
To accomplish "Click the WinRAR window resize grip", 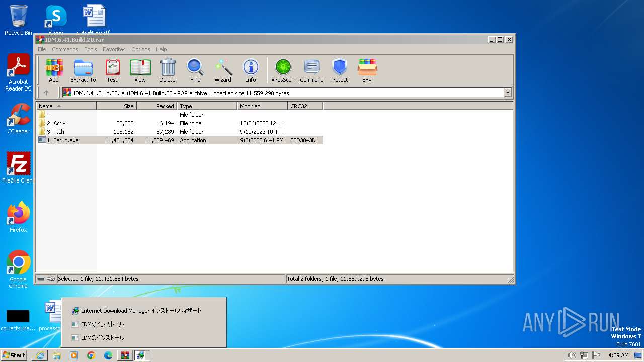I will [511, 280].
